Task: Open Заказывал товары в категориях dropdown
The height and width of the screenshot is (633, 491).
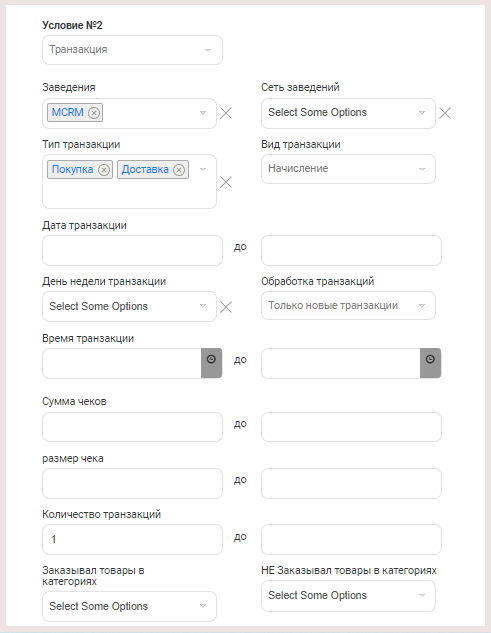Action: point(129,606)
